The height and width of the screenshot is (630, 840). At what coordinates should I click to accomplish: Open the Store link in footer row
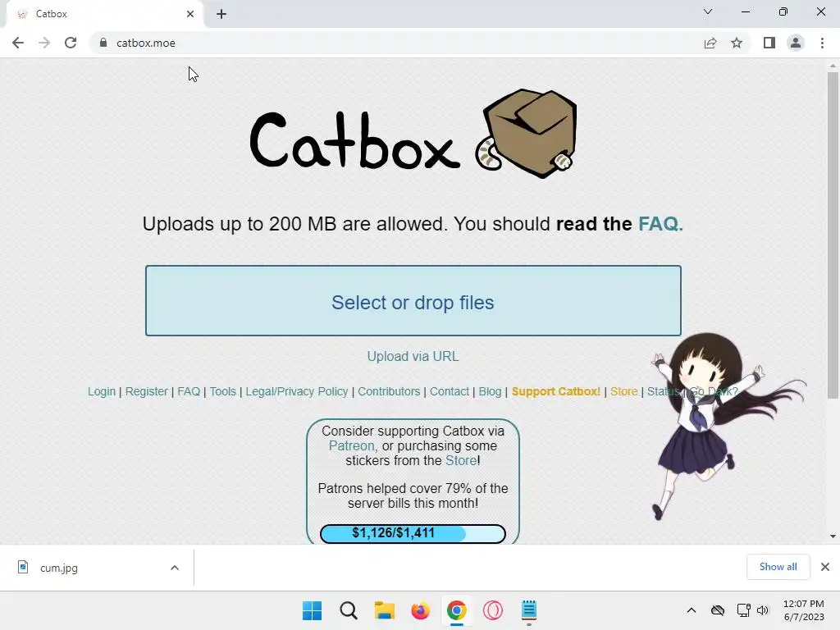(624, 391)
